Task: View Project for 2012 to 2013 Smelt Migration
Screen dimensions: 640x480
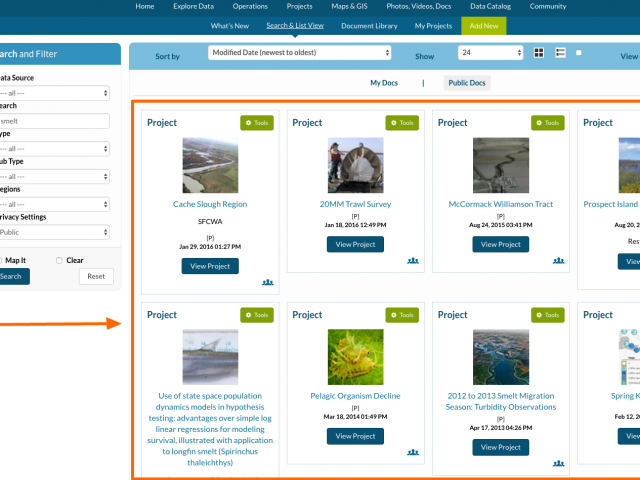Action: pyautogui.click(x=501, y=447)
